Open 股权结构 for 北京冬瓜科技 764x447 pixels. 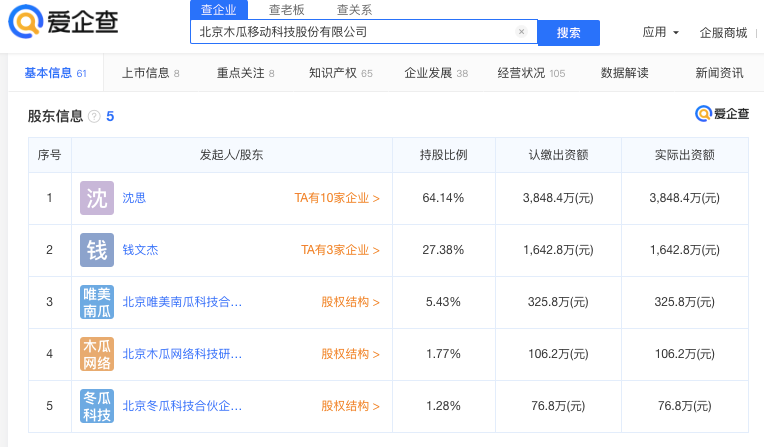[x=350, y=406]
